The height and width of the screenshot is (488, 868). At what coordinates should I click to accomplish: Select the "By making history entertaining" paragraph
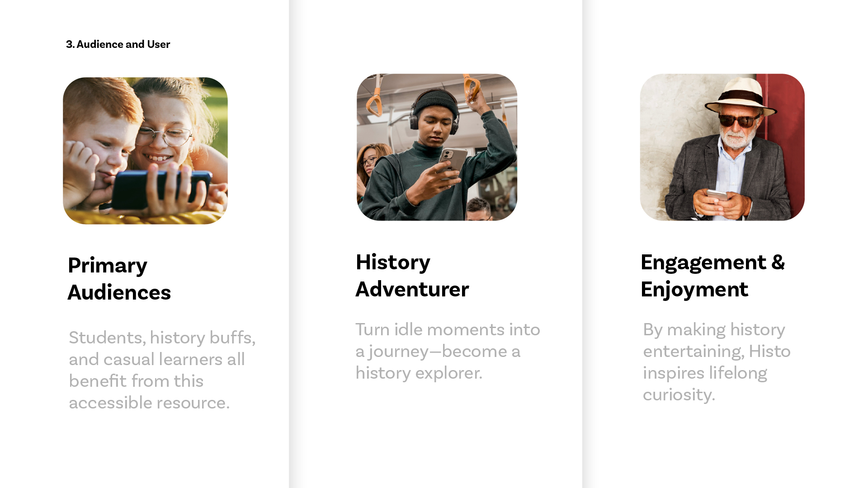717,361
